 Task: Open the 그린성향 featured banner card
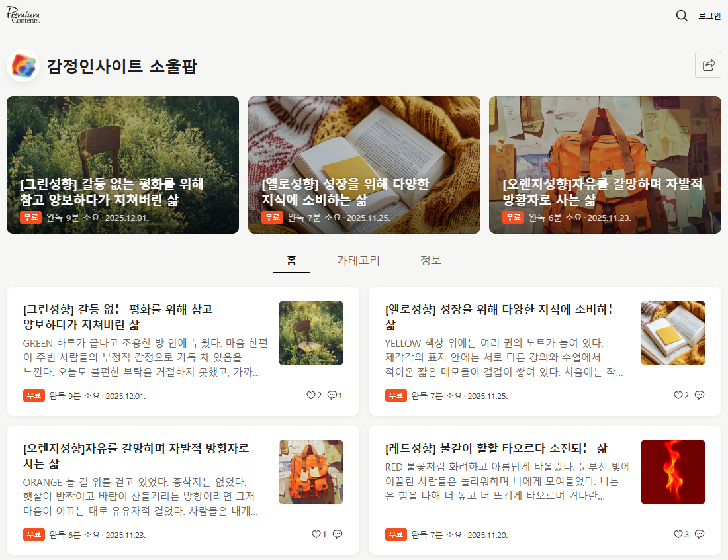click(122, 165)
